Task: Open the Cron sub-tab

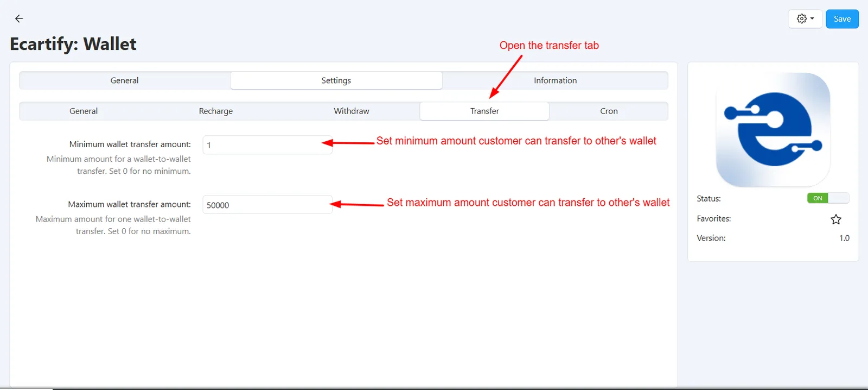Action: [x=609, y=111]
